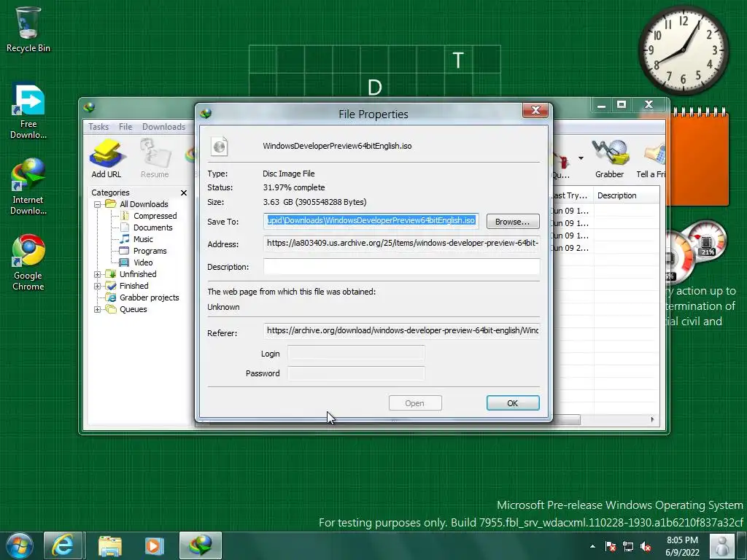
Task: Click the Referer field
Action: (402, 330)
